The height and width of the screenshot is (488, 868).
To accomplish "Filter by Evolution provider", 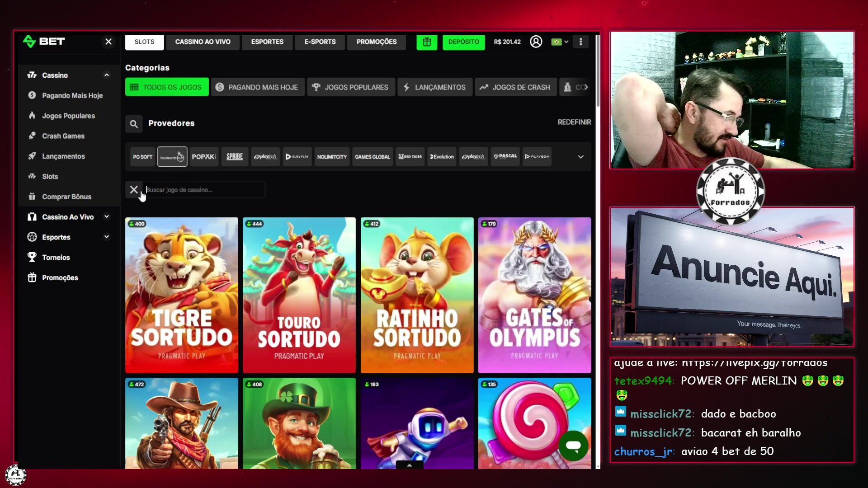I will click(442, 157).
